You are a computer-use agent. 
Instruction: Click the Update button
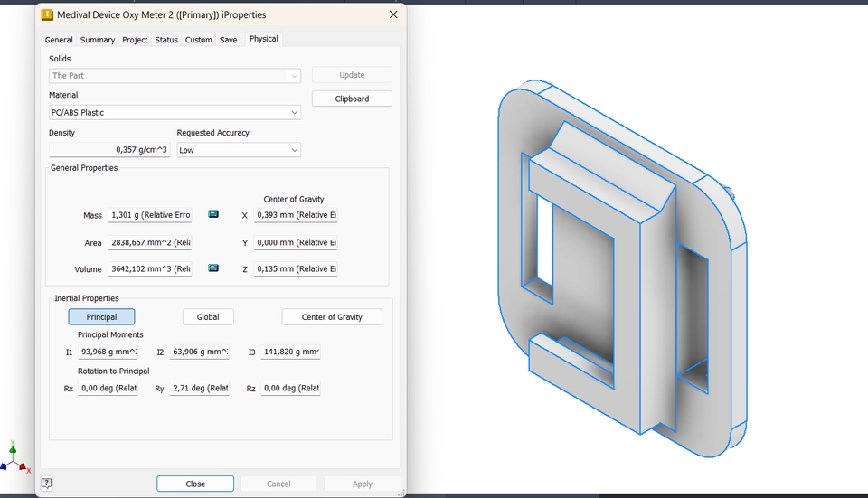click(352, 75)
